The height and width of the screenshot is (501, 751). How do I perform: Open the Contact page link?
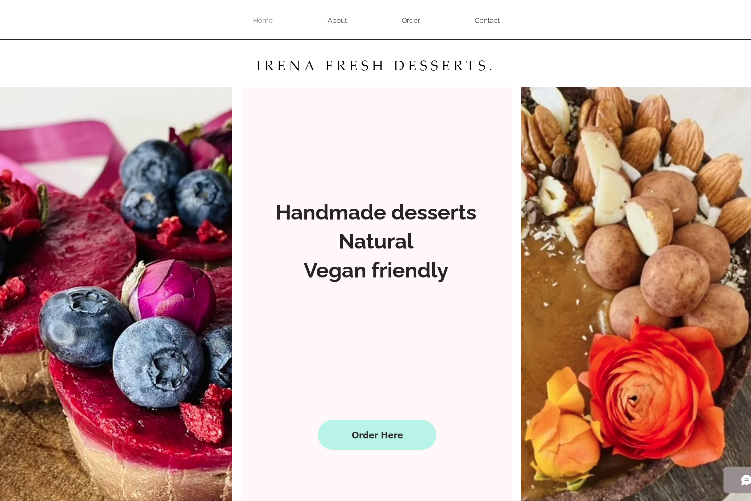(x=487, y=20)
